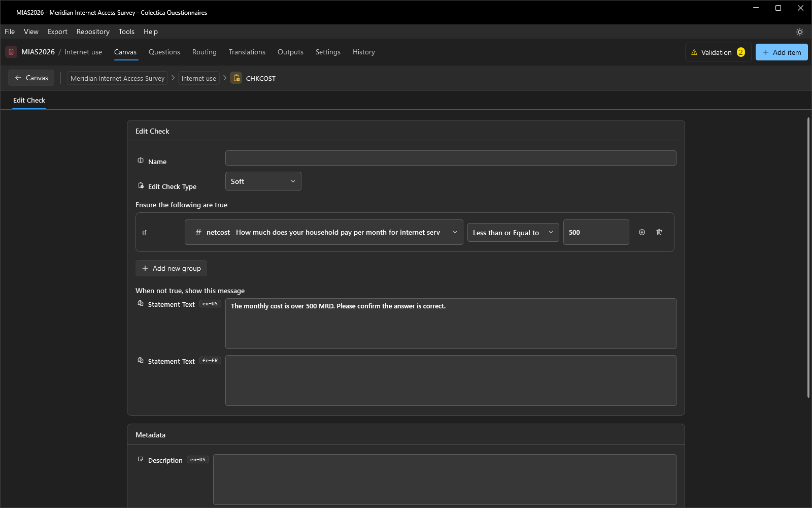Click Add new group button
This screenshot has height=508, width=812.
point(171,268)
